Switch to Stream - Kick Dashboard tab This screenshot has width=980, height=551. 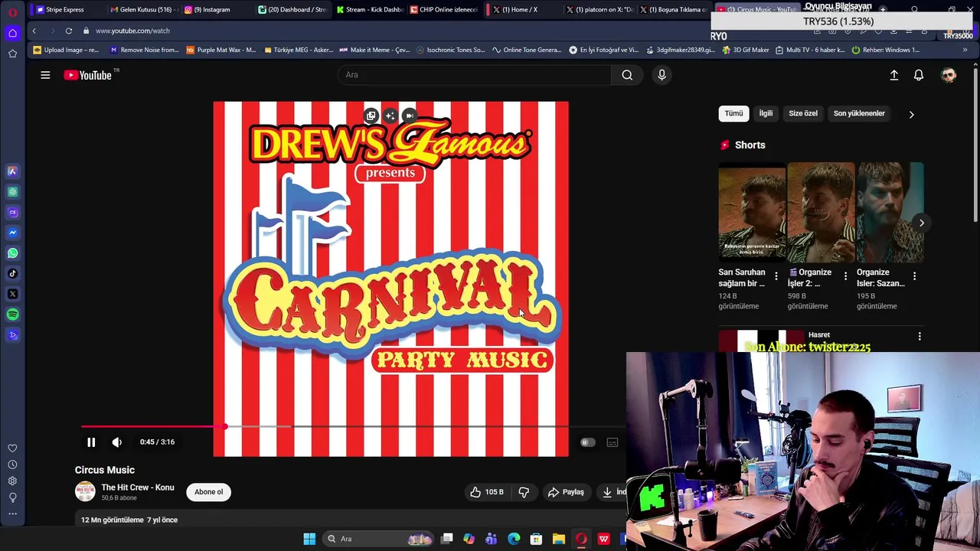pyautogui.click(x=368, y=9)
